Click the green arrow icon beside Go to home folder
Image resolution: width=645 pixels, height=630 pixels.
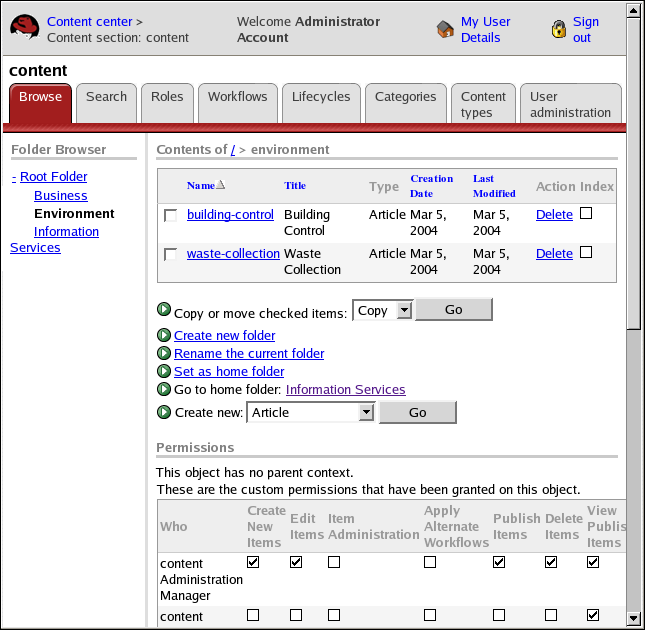tap(164, 389)
